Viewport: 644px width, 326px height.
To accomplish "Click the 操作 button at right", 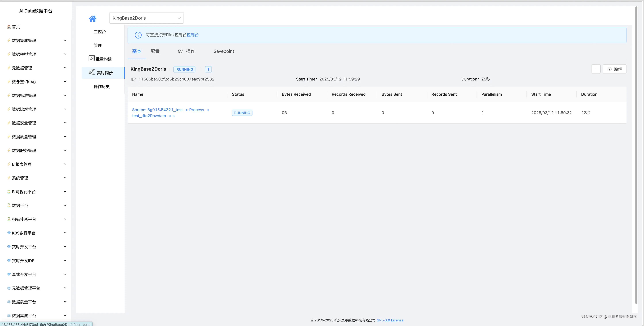I will point(615,69).
